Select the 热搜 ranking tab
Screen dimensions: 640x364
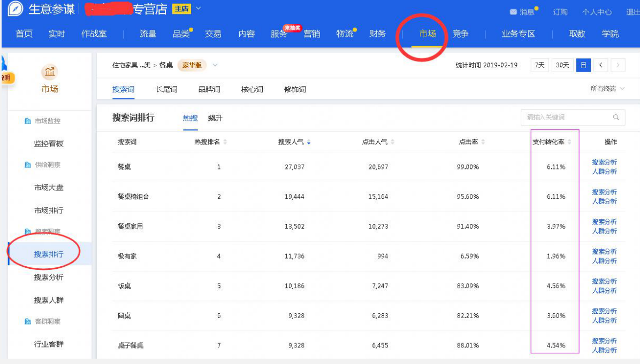point(190,118)
